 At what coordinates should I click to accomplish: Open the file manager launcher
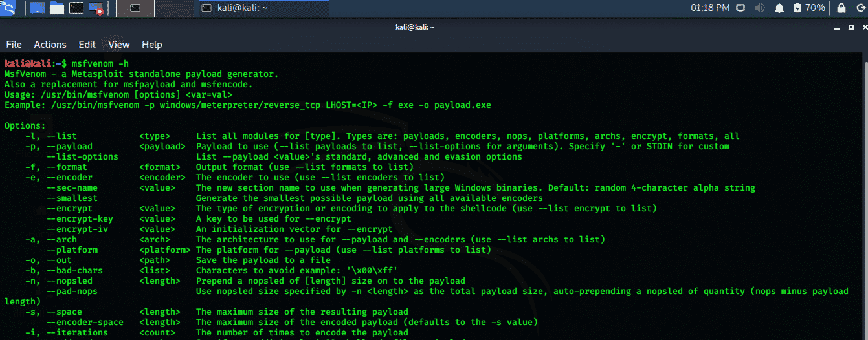(57, 8)
